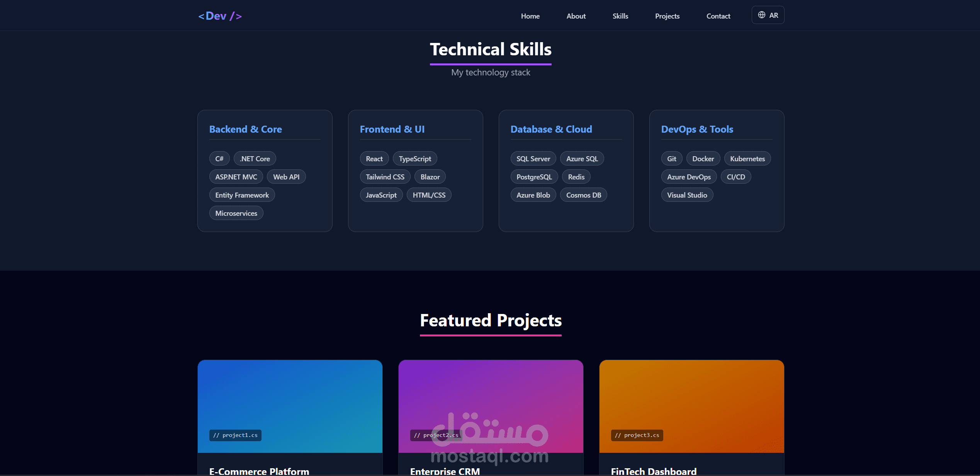The width and height of the screenshot is (980, 476).
Task: Select the .NET Core skill tag
Action: point(255,159)
